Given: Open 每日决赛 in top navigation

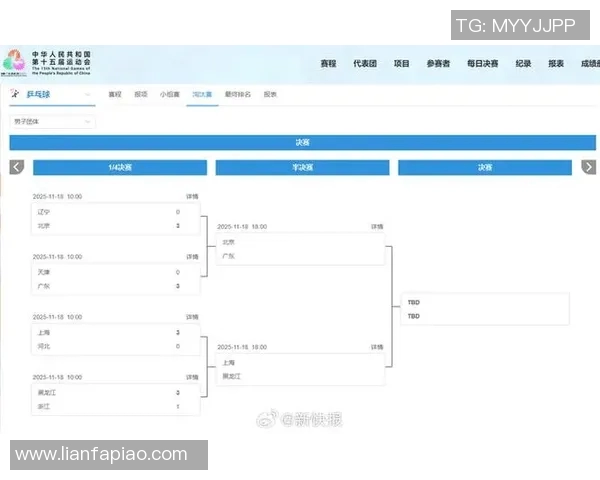Looking at the screenshot, I should 483,64.
